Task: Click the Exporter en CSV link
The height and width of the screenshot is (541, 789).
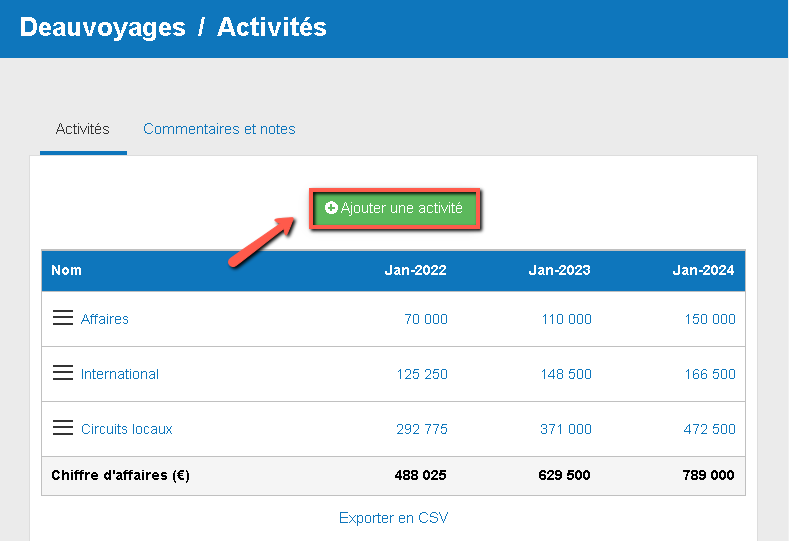Action: [x=394, y=518]
